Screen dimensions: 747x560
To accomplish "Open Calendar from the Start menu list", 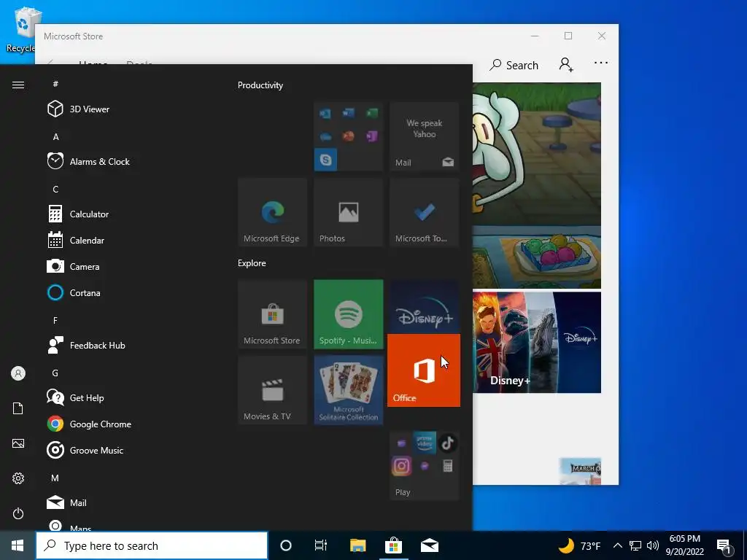I will 76,241.
